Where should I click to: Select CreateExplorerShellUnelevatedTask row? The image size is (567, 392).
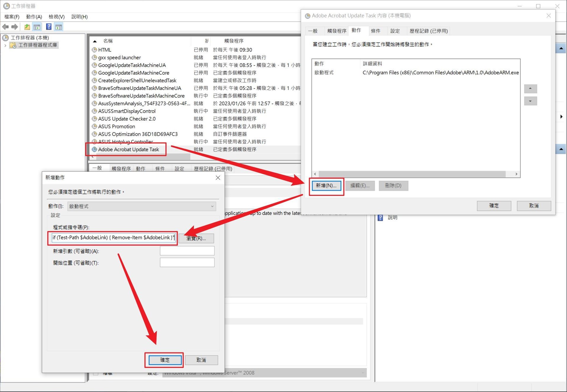tap(195, 81)
